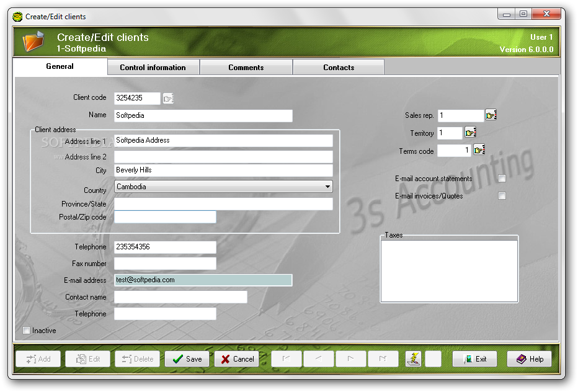The image size is (578, 392).
Task: Click the Fax number field
Action: 165,264
